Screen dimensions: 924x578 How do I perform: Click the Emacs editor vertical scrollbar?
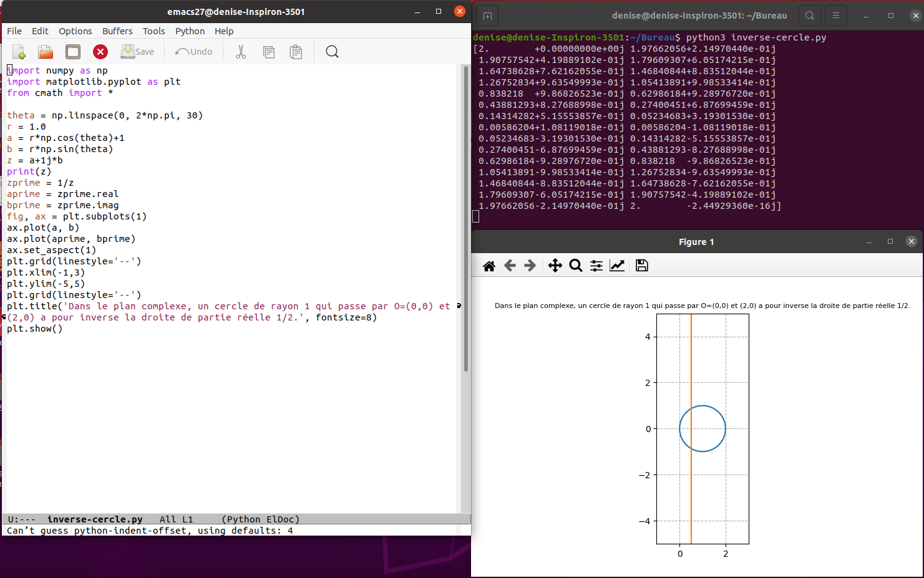(x=465, y=218)
